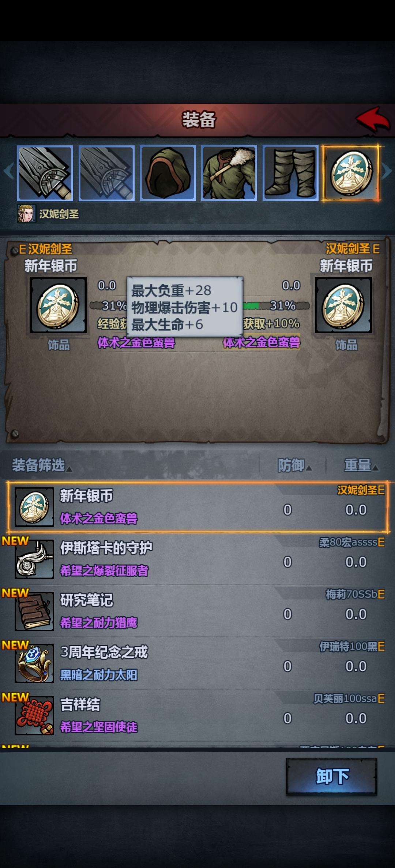Select 研究笔记 from the list
The height and width of the screenshot is (868, 395).
tap(197, 611)
